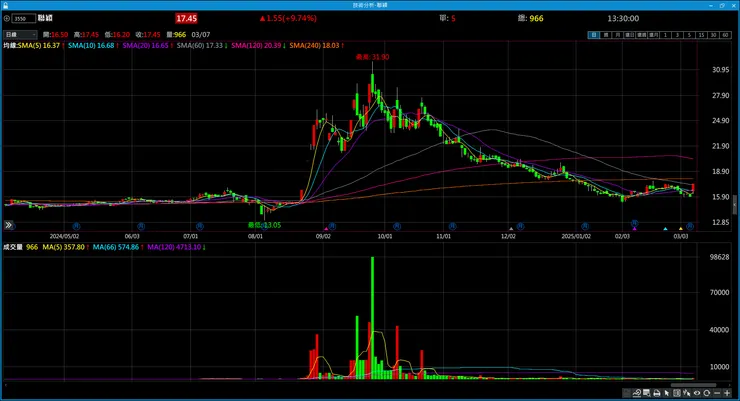Click the circled plus icon beside stock code
The width and height of the screenshot is (740, 401).
coord(7,18)
